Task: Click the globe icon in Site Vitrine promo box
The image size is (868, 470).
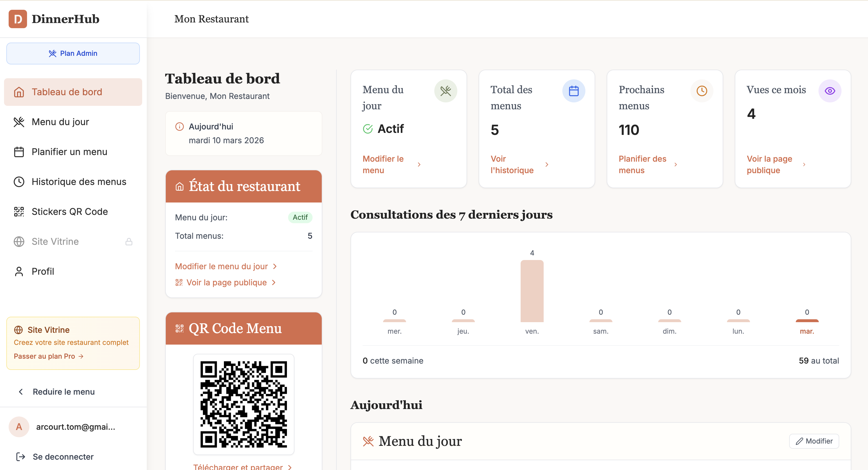Action: coord(18,330)
